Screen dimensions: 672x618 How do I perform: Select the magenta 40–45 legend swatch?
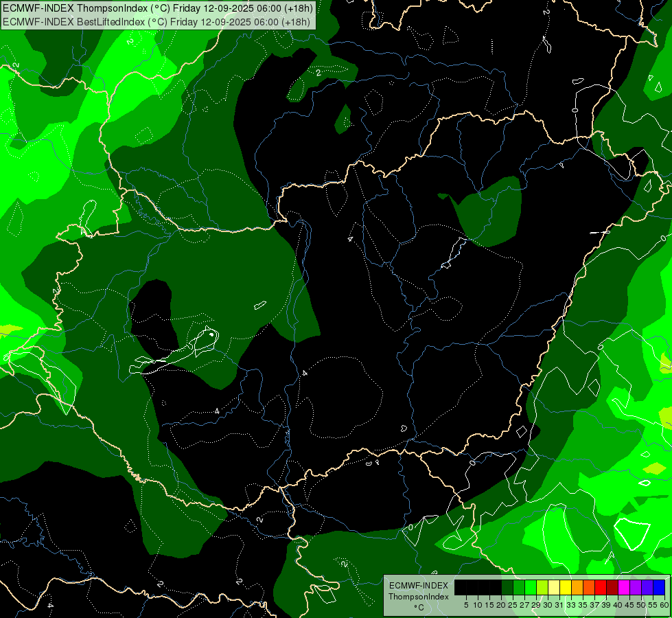point(624,587)
